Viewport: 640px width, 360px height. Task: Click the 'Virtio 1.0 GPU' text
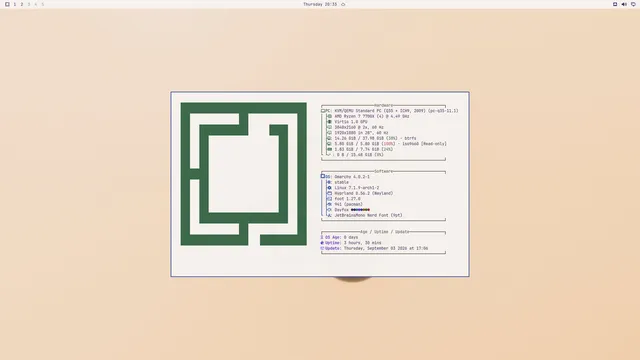click(351, 122)
